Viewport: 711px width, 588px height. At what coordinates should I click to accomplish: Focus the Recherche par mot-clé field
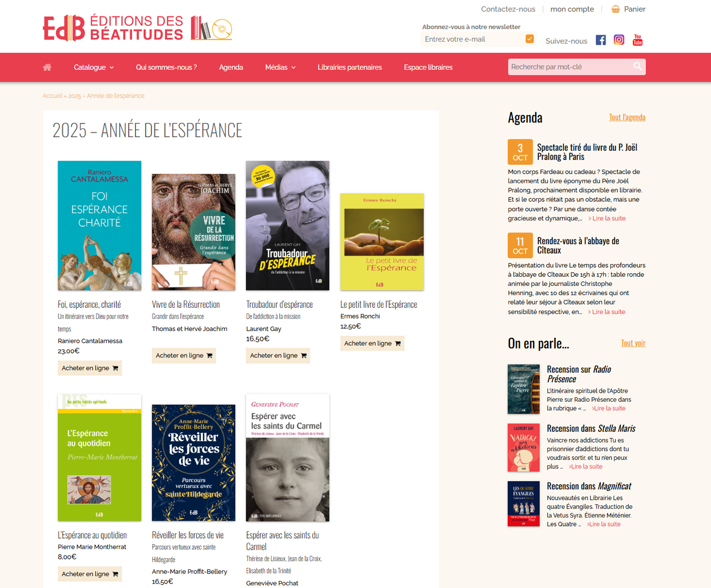pyautogui.click(x=571, y=67)
